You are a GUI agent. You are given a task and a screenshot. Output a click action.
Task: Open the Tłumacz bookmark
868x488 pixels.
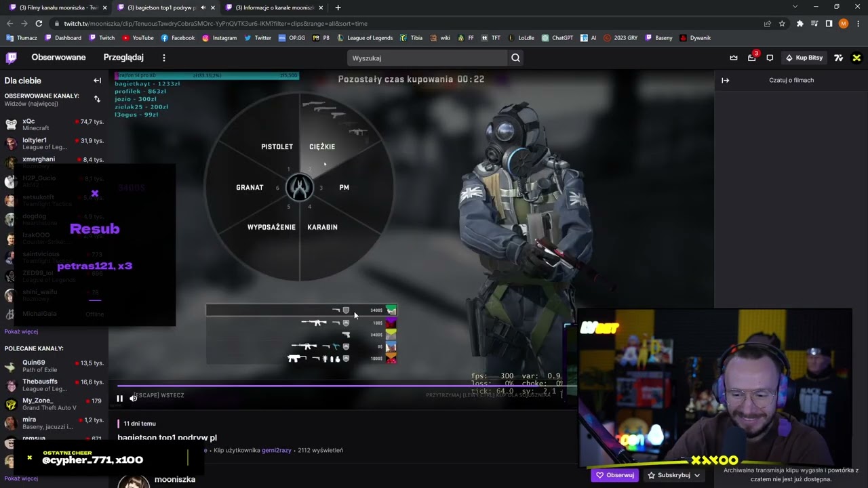pyautogui.click(x=22, y=38)
